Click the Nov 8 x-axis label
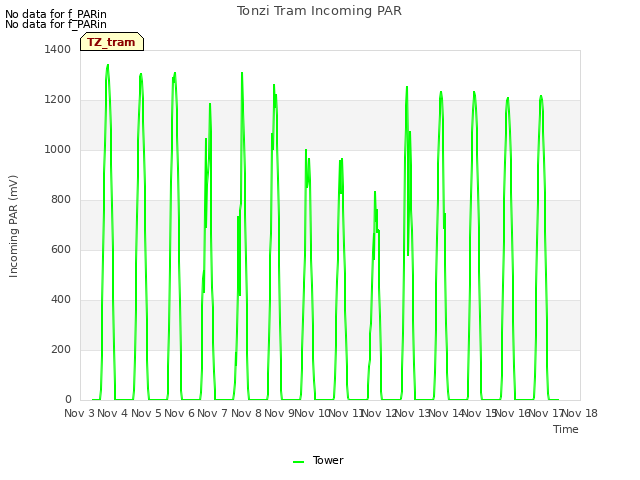Viewport: 640px width, 480px height. pyautogui.click(x=246, y=413)
